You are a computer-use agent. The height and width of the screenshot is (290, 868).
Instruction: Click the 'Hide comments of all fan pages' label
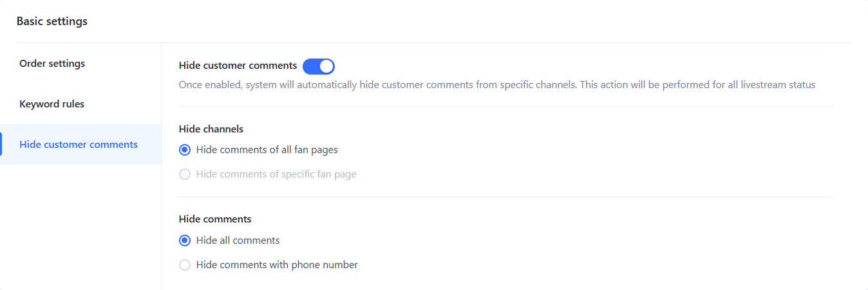267,150
